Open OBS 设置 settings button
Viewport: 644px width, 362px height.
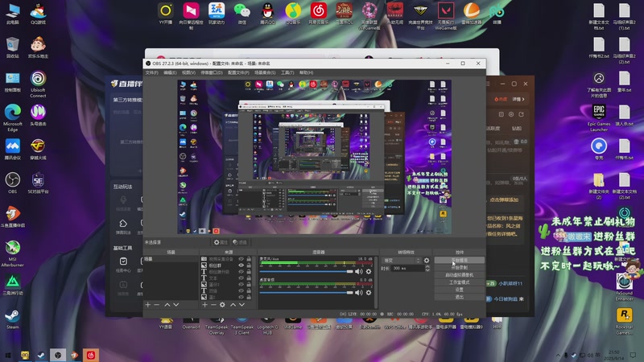(459, 290)
